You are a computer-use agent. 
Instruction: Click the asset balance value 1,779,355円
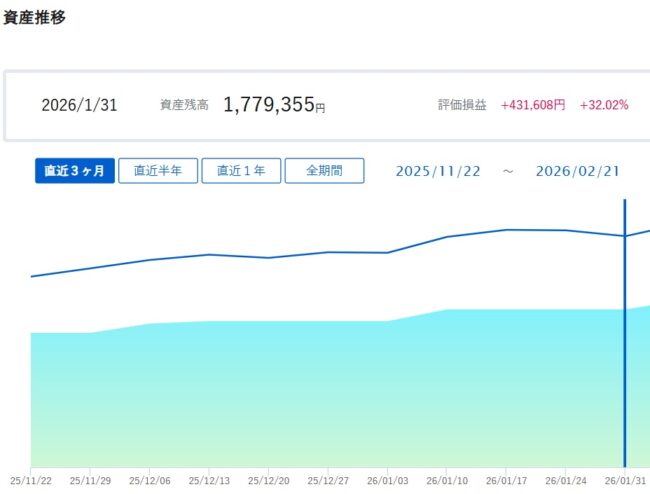click(x=274, y=105)
